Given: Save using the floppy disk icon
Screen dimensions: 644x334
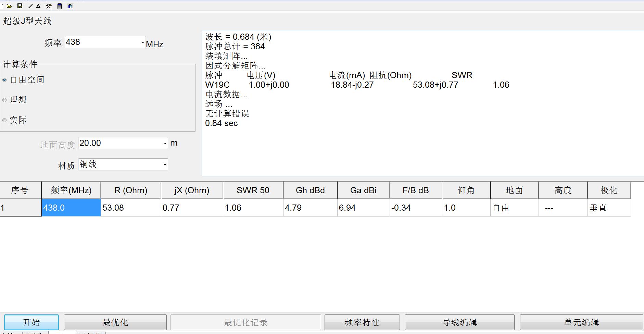Looking at the screenshot, I should (20, 6).
